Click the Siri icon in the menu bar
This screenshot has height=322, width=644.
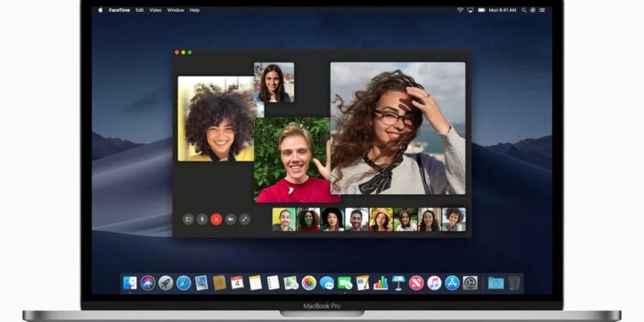[533, 10]
